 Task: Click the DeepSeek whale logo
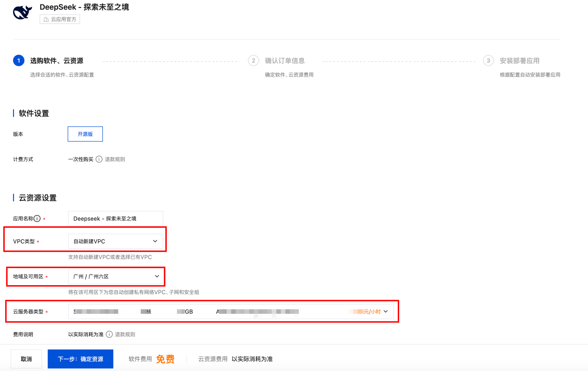22,12
